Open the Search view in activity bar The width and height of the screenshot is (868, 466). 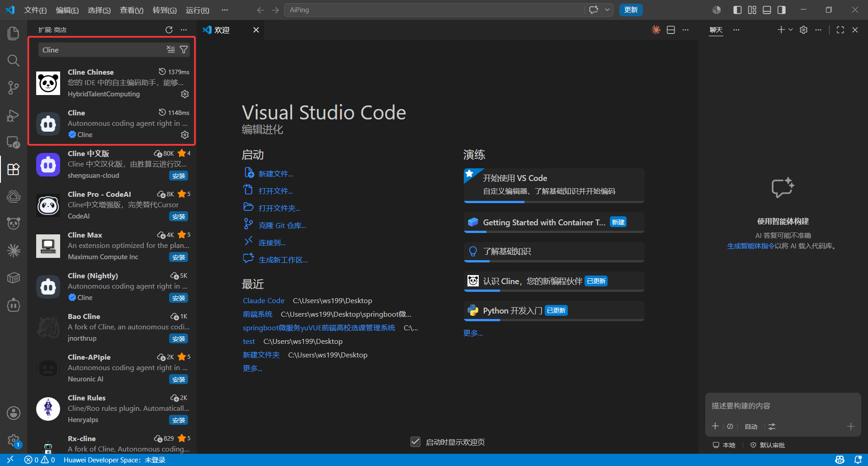14,60
